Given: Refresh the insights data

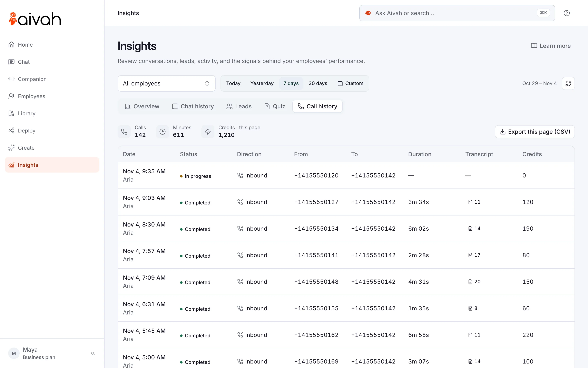Looking at the screenshot, I should [568, 83].
